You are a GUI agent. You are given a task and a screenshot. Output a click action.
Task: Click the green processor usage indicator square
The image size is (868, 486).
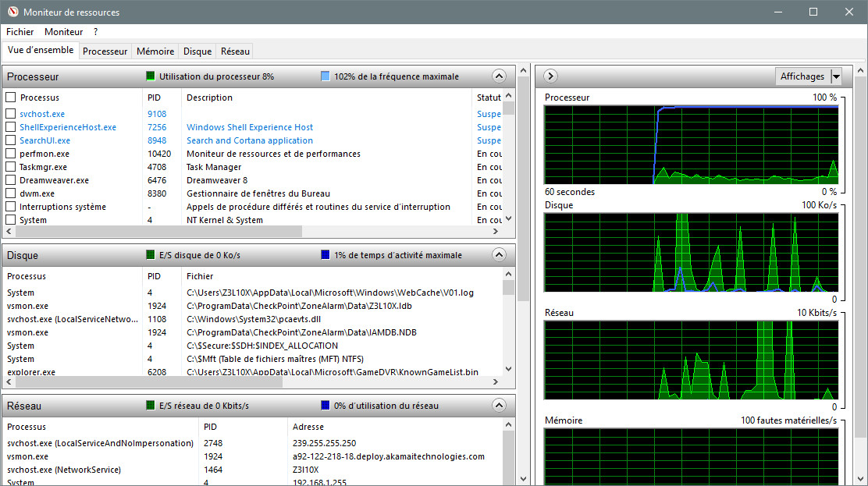click(x=150, y=76)
